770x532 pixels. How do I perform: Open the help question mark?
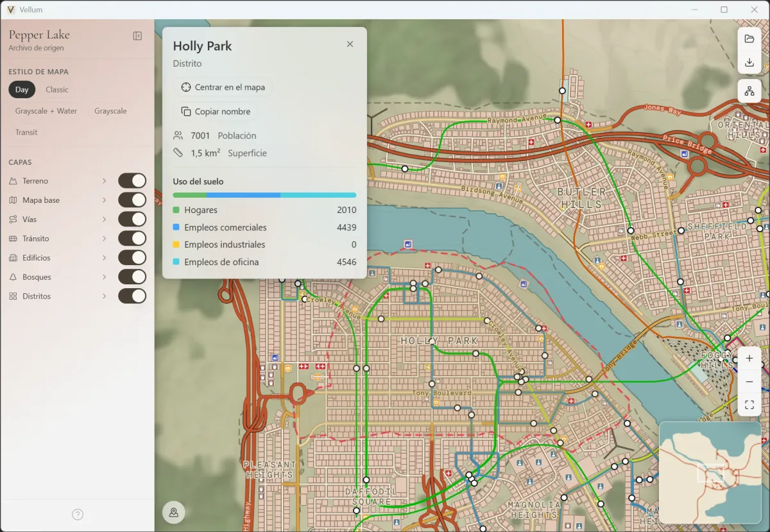click(78, 515)
